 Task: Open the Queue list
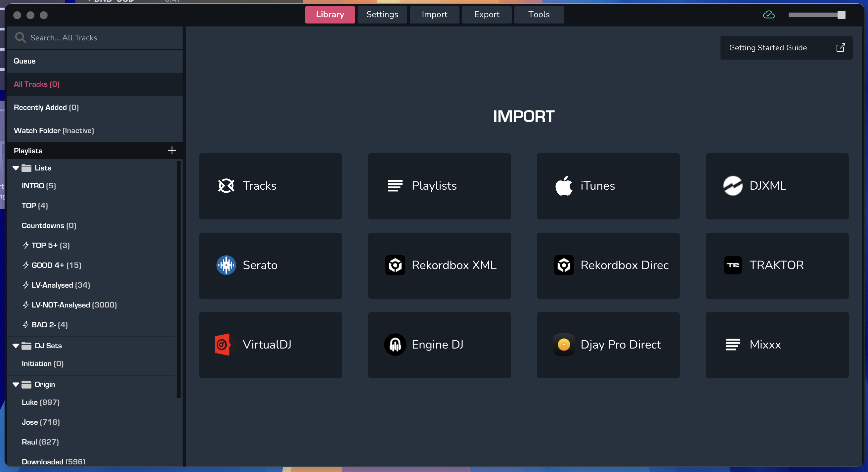coord(95,61)
